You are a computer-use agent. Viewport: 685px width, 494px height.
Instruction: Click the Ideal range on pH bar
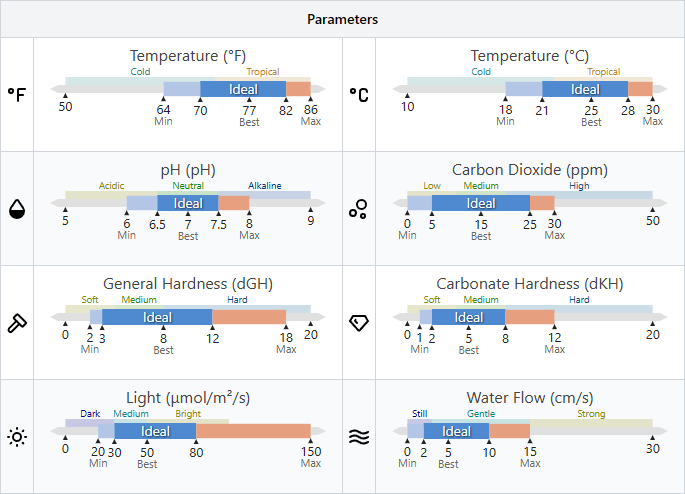[x=188, y=203]
